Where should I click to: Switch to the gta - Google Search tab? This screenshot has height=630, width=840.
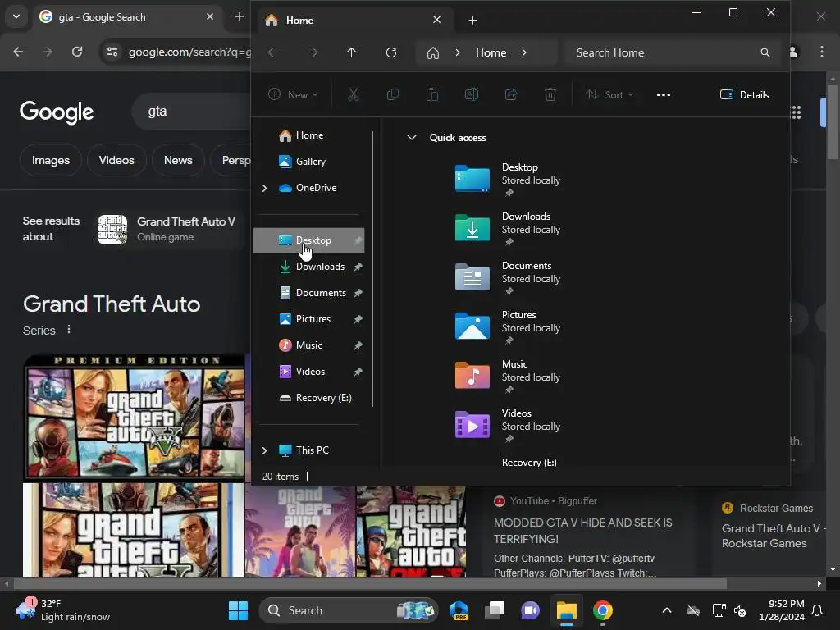[x=126, y=17]
